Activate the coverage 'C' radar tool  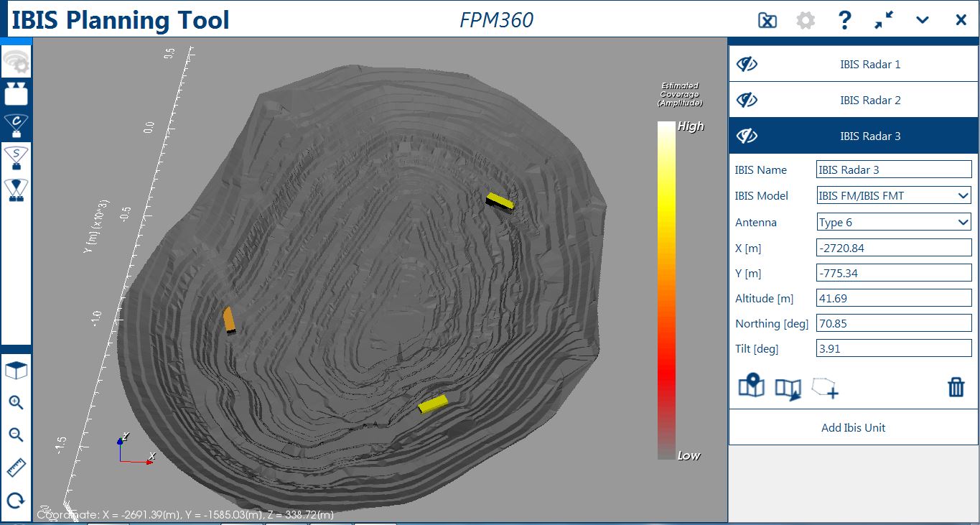(16, 125)
